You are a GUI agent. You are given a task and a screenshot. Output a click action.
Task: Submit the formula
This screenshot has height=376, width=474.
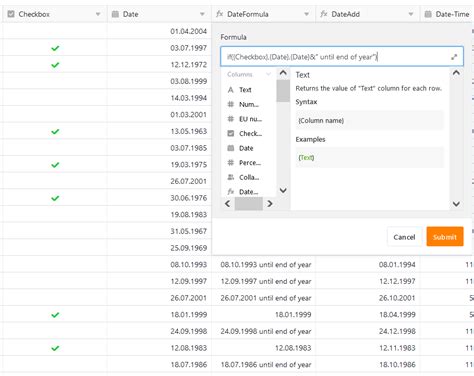click(445, 237)
